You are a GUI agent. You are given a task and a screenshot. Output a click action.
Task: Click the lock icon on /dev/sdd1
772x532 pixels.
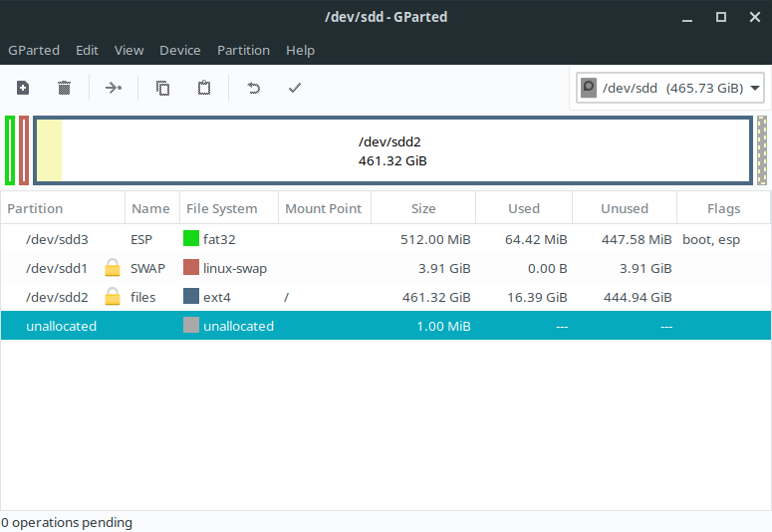(113, 268)
